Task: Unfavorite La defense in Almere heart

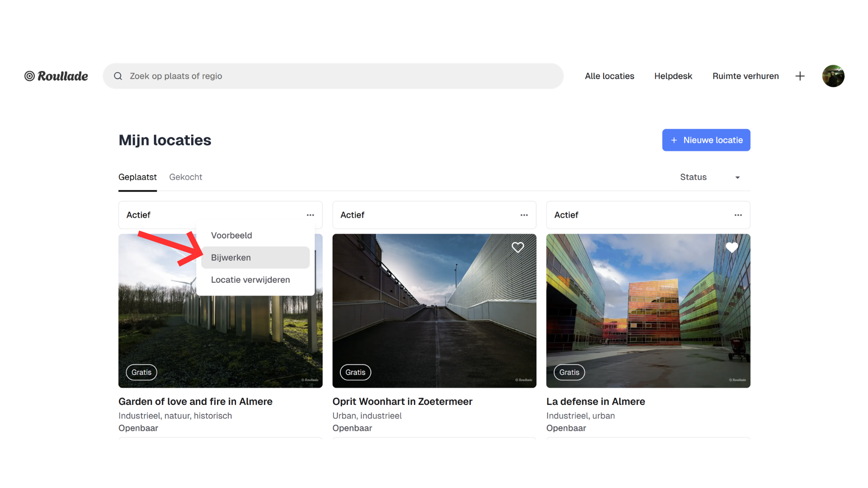Action: [x=731, y=247]
